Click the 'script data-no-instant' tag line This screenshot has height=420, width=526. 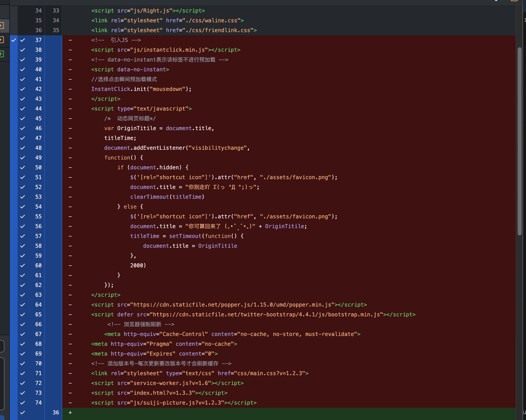pos(130,69)
